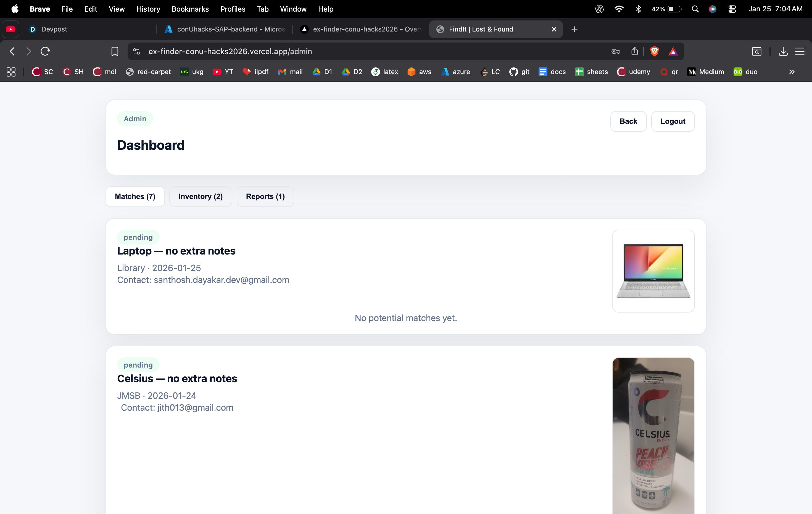Screen dimensions: 812x514
Task: Click the laptop item thumbnail image
Action: 653,271
